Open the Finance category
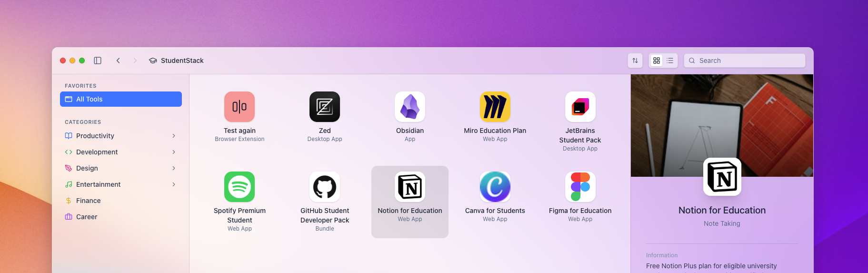The height and width of the screenshot is (273, 868). (x=121, y=201)
